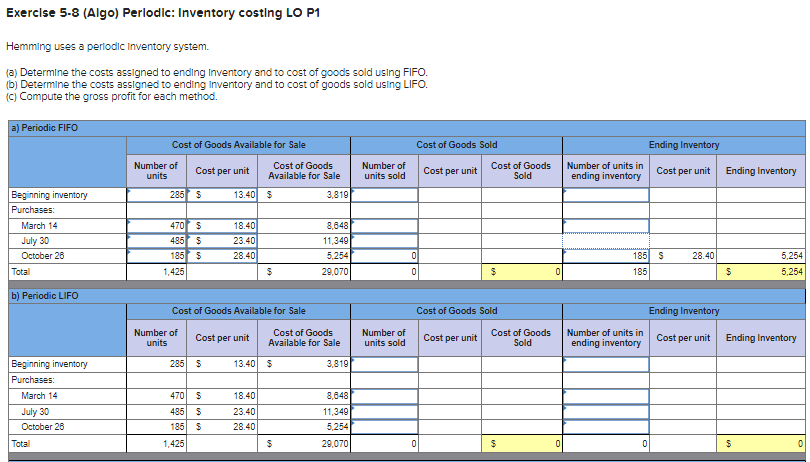Screen dimensions: 810x462
Task: Click FIFO March 14 units sold field
Action: pyautogui.click(x=384, y=226)
